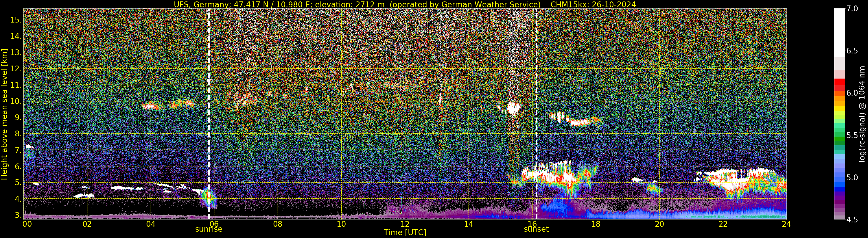Click the colorbar value '4.5'
Viewport: 868px width, 238px height.
click(852, 220)
